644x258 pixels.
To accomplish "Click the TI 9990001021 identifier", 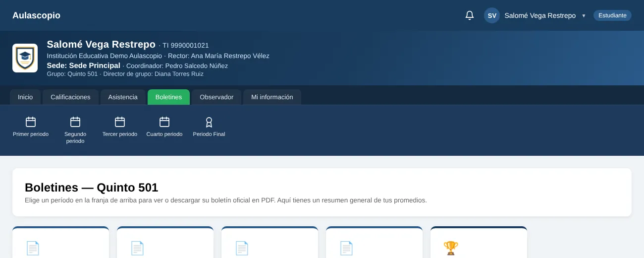I will 186,45.
